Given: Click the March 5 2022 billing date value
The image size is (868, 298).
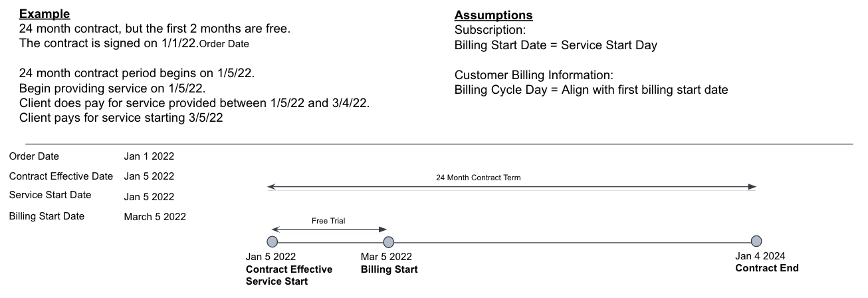Looking at the screenshot, I should click(155, 216).
